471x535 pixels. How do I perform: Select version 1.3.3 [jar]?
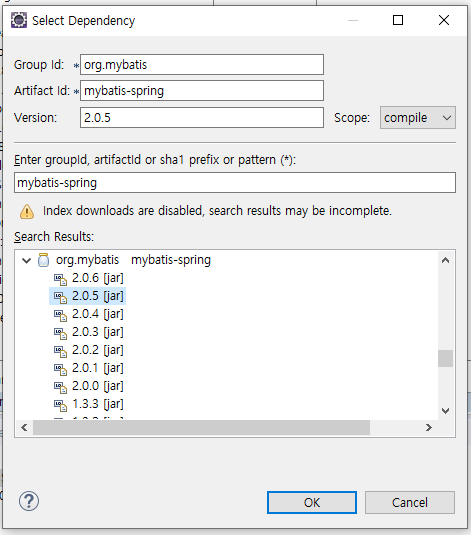[98, 405]
